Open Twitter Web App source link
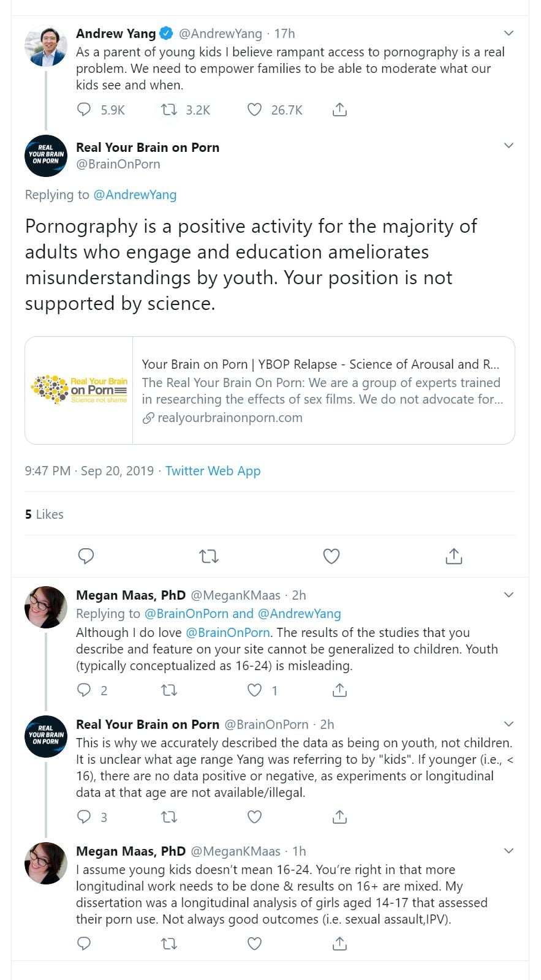The width and height of the screenshot is (541, 980). tap(213, 471)
